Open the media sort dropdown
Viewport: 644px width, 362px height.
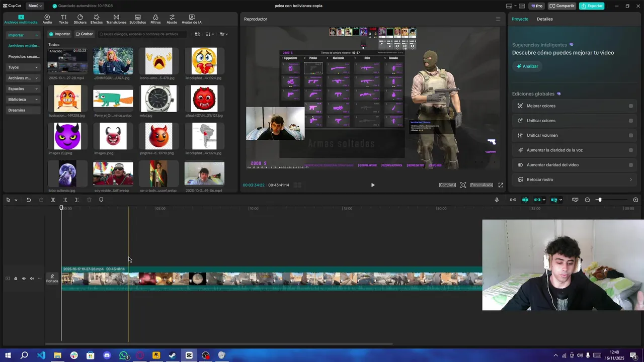pyautogui.click(x=210, y=34)
